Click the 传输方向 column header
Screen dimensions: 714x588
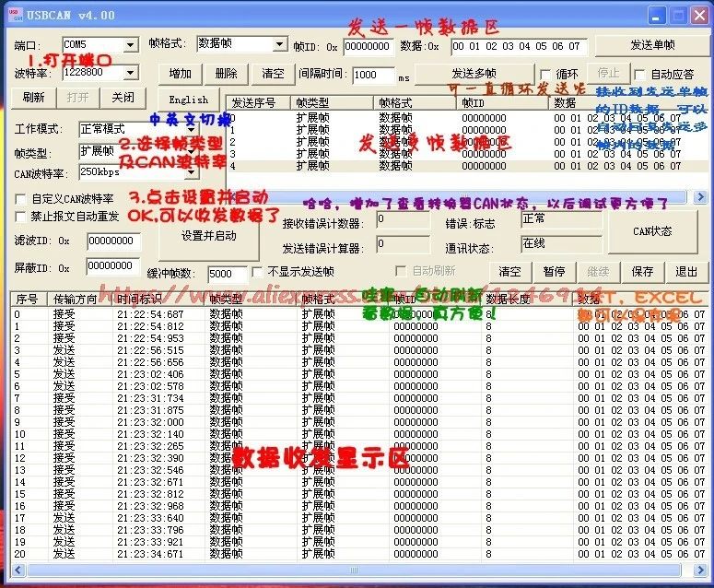(x=80, y=300)
